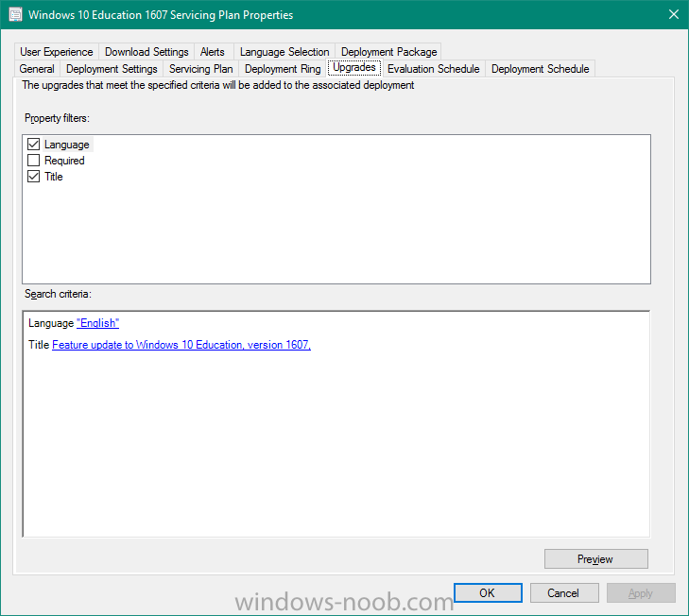
Task: Go to the Alerts tab
Action: (213, 52)
